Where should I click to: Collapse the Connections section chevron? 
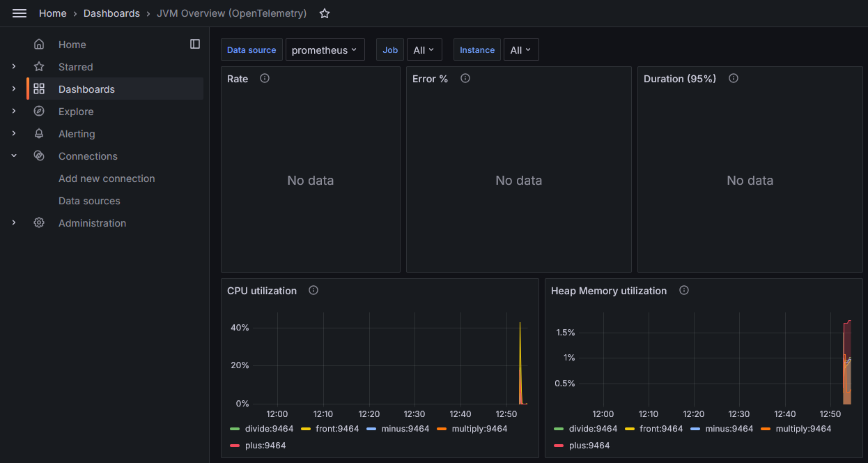[14, 156]
